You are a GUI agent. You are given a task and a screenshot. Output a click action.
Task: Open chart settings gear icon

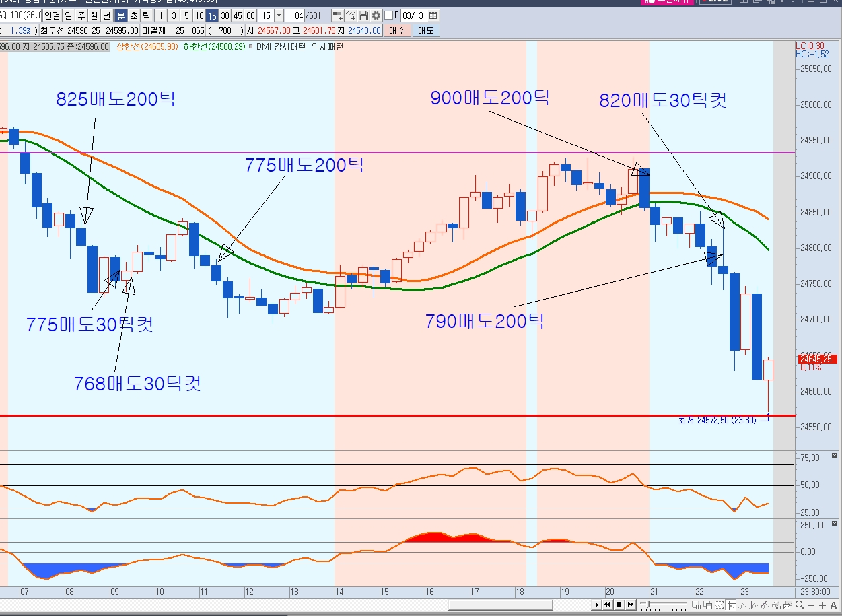(376, 15)
